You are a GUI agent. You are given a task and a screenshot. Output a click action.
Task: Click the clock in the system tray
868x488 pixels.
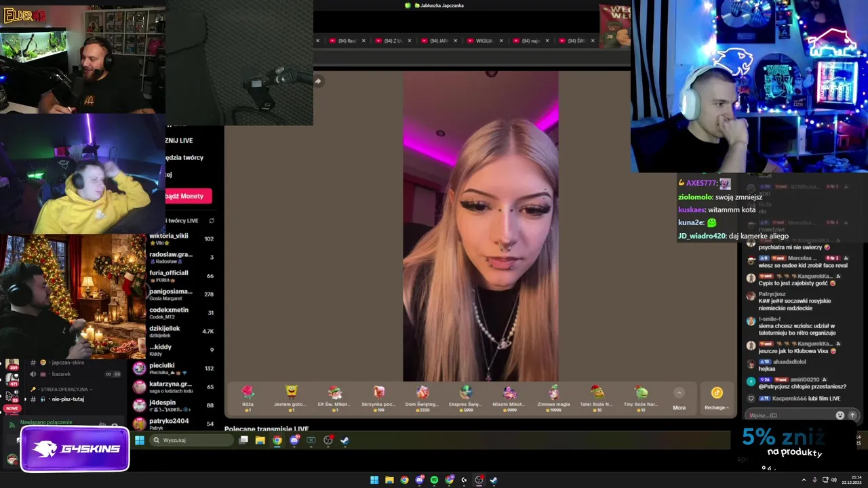pyautogui.click(x=853, y=480)
